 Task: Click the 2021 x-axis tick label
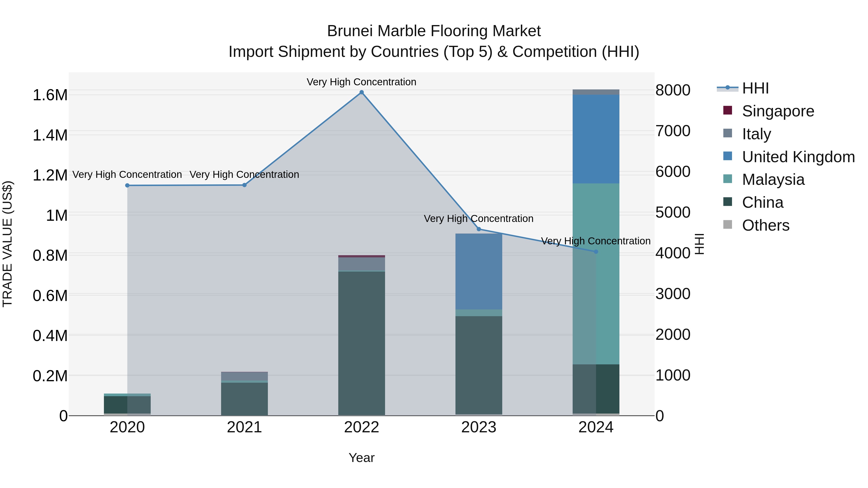pyautogui.click(x=245, y=427)
